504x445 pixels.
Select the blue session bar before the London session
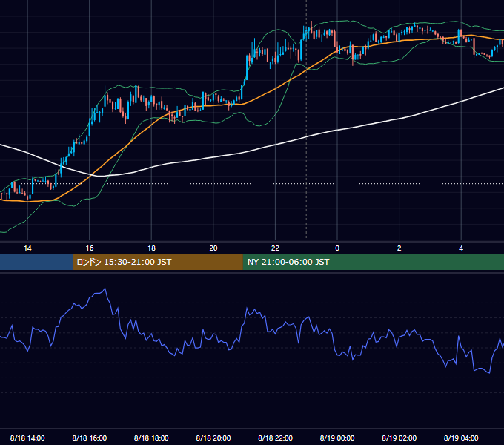36,262
